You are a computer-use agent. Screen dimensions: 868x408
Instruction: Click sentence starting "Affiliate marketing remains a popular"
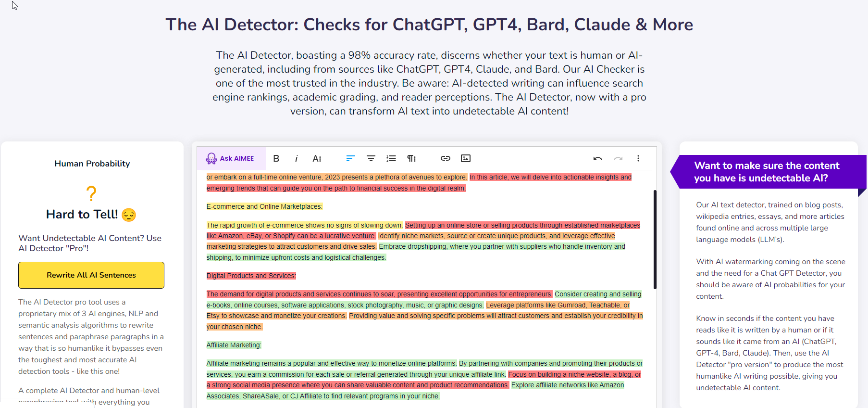point(332,363)
